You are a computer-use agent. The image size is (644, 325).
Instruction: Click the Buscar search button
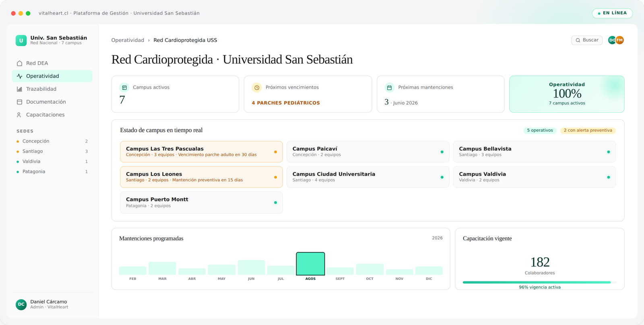587,40
